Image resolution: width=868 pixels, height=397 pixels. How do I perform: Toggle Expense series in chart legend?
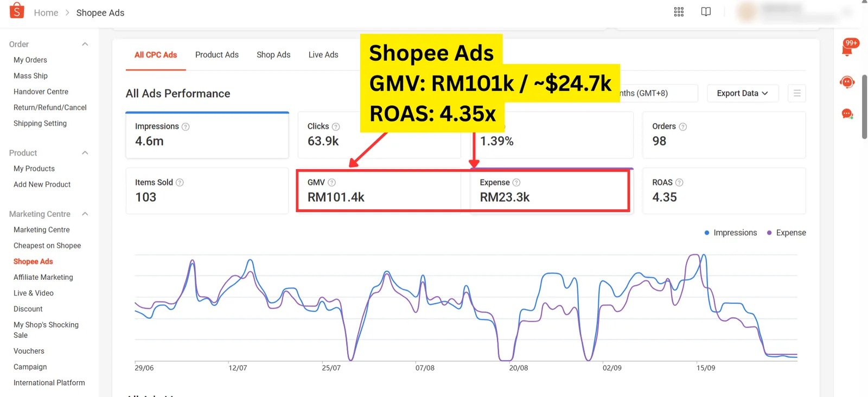[x=786, y=233]
